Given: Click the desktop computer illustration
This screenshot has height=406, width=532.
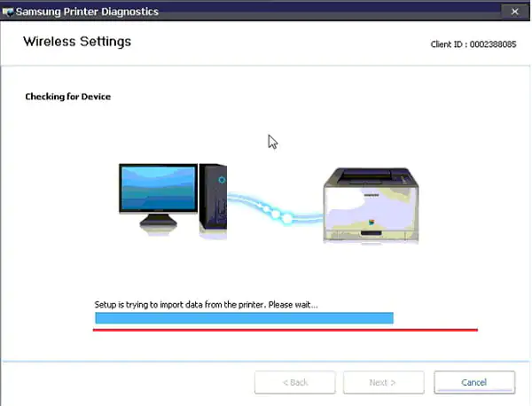Looking at the screenshot, I should point(173,201).
